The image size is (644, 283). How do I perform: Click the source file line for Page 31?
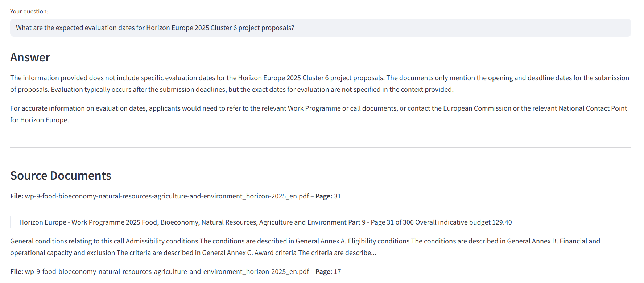point(176,196)
